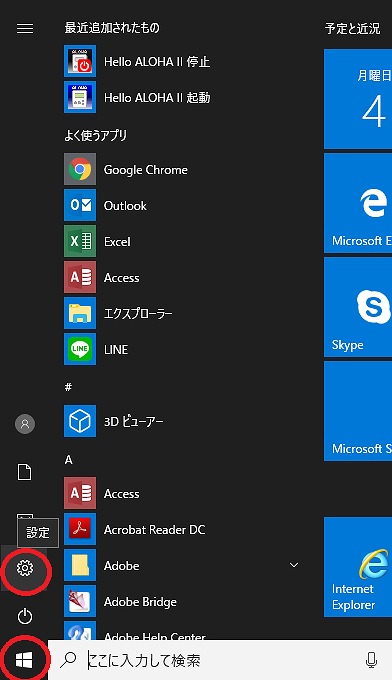The image size is (392, 680).
Task: Open the Microsoft Edge tile
Action: pyautogui.click(x=358, y=203)
